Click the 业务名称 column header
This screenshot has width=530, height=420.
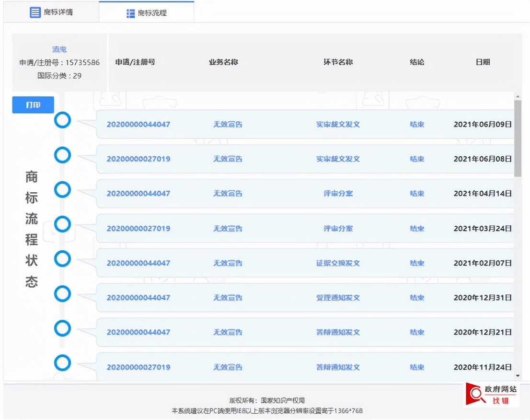pos(223,62)
